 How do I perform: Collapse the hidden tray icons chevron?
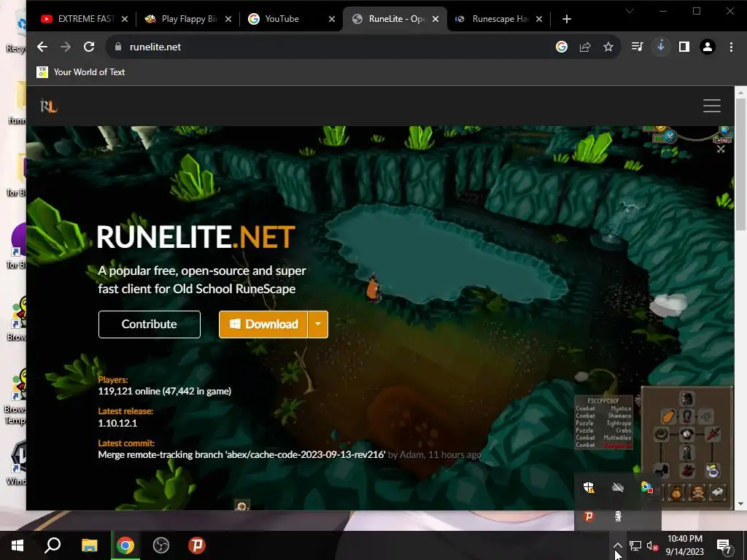[x=617, y=545]
